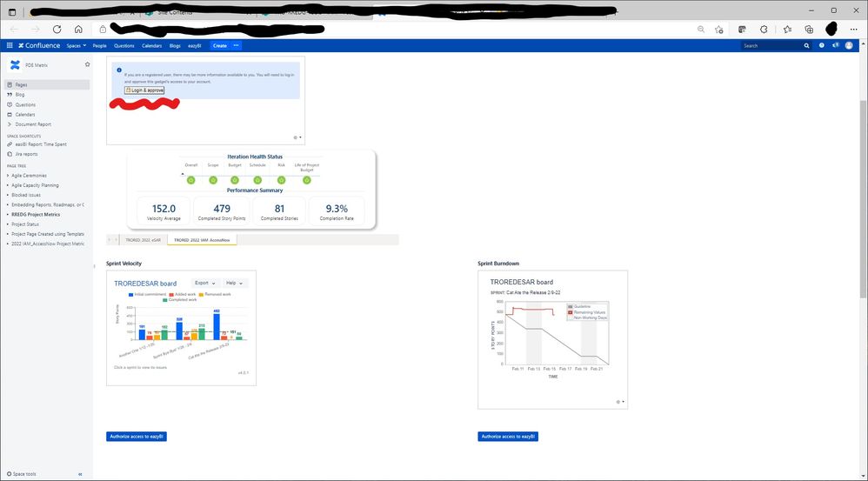Open the gadget gear menu in login panel
Viewport: 868px width, 481px height.
[297, 137]
